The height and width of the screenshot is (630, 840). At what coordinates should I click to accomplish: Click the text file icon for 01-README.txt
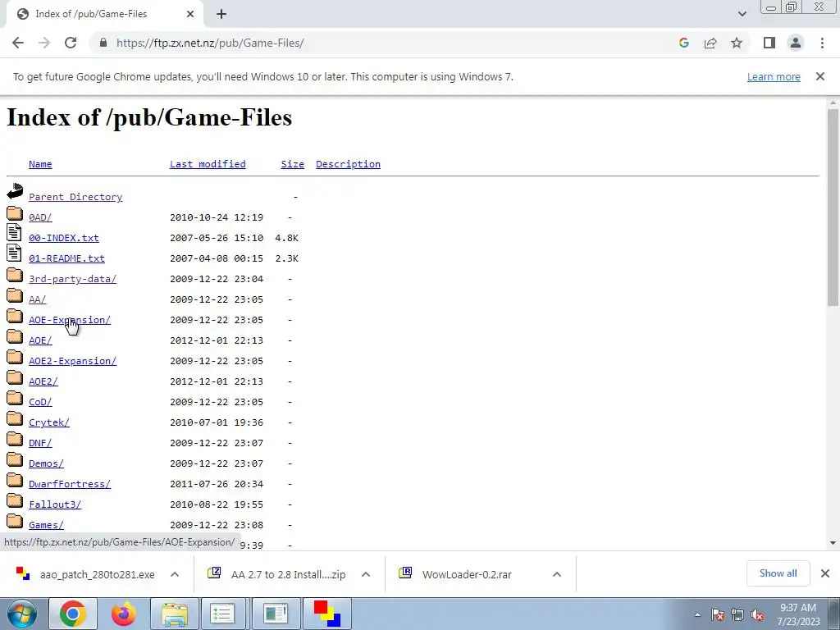point(15,253)
